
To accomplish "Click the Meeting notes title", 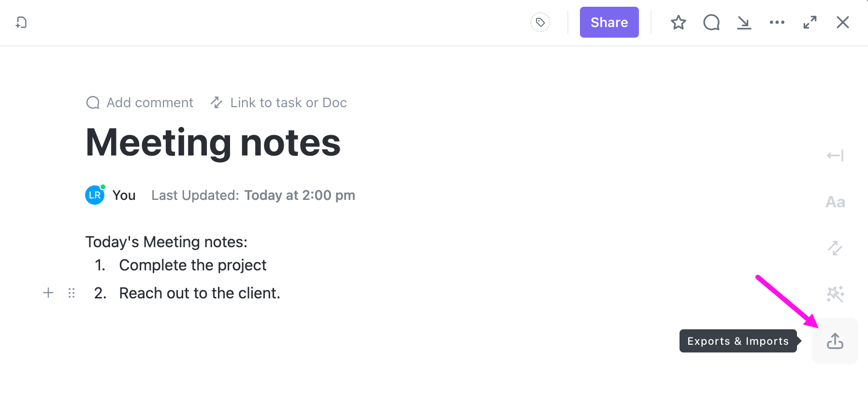I will click(x=213, y=142).
